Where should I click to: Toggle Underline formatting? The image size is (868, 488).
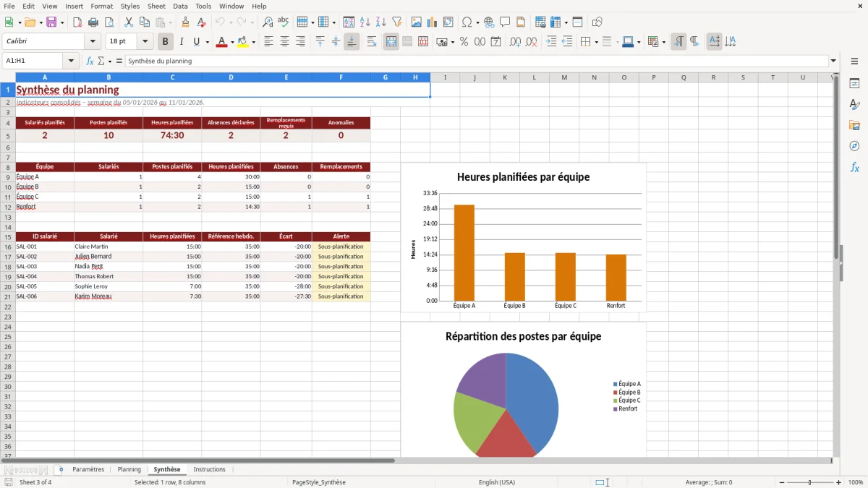coord(196,42)
